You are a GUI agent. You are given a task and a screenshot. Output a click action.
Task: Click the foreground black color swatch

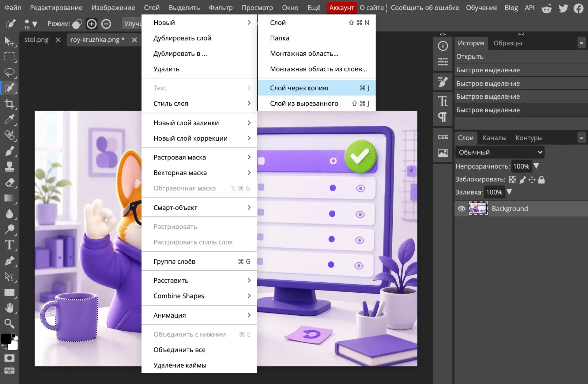click(6, 339)
